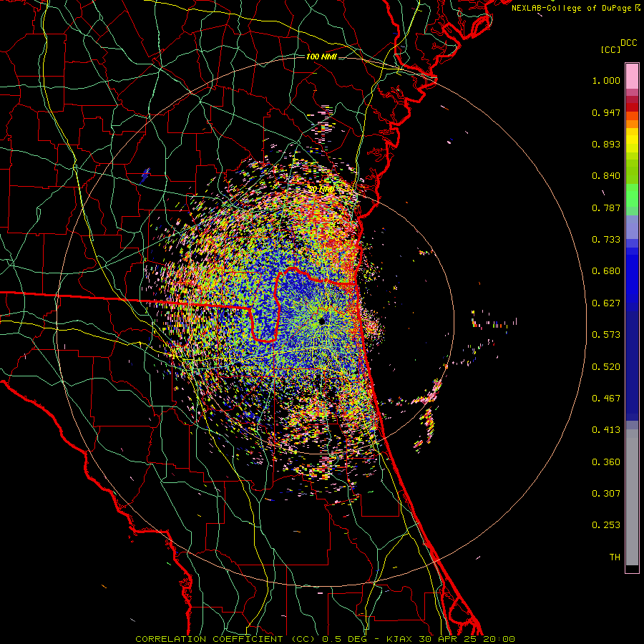Click the 0.520 scale value

click(x=606, y=367)
